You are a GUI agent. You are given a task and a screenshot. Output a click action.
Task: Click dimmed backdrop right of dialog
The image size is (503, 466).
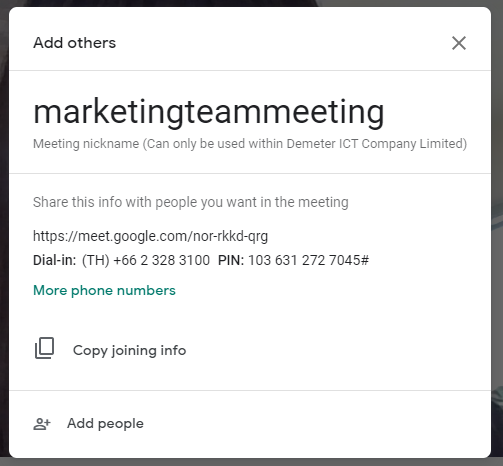coord(497,233)
